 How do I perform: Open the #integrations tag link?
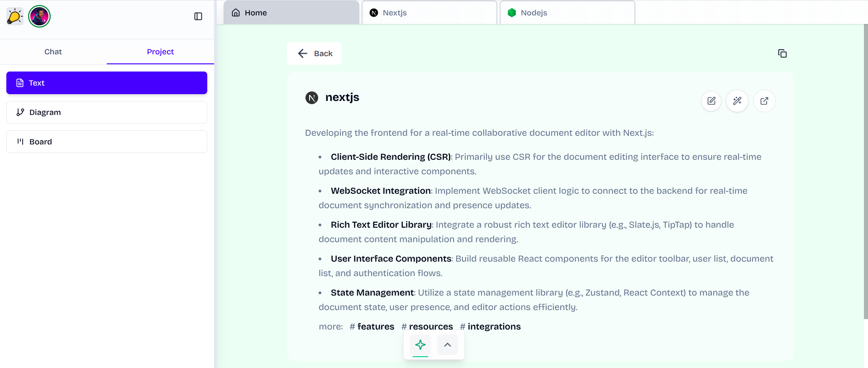click(490, 326)
